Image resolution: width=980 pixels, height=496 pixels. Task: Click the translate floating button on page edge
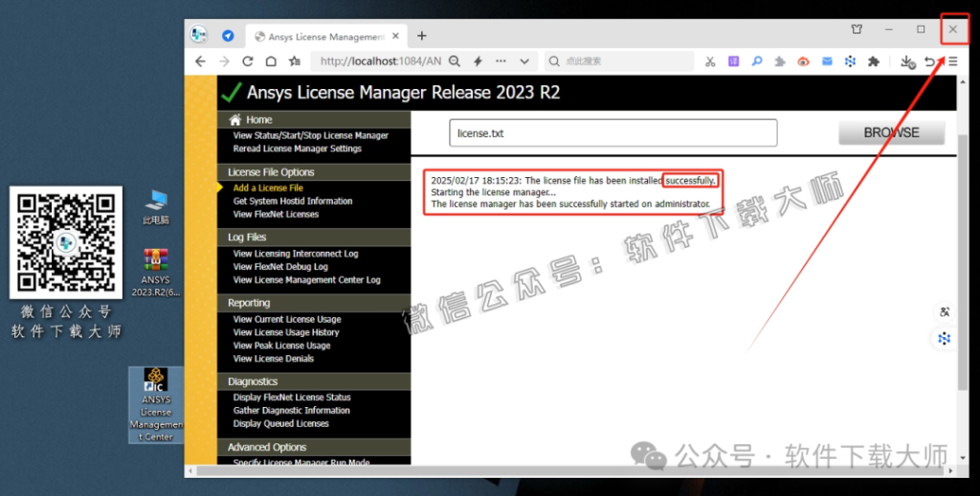tap(945, 311)
